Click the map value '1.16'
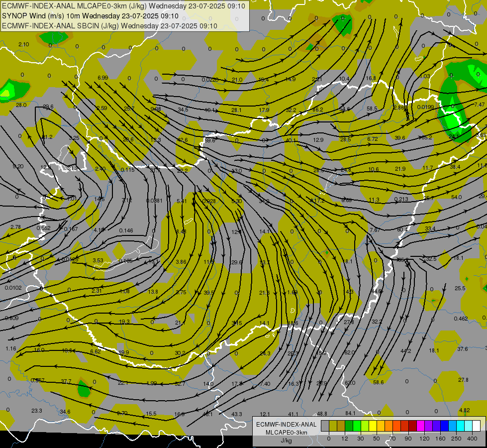The height and width of the screenshot is (448, 487). (x=10, y=348)
